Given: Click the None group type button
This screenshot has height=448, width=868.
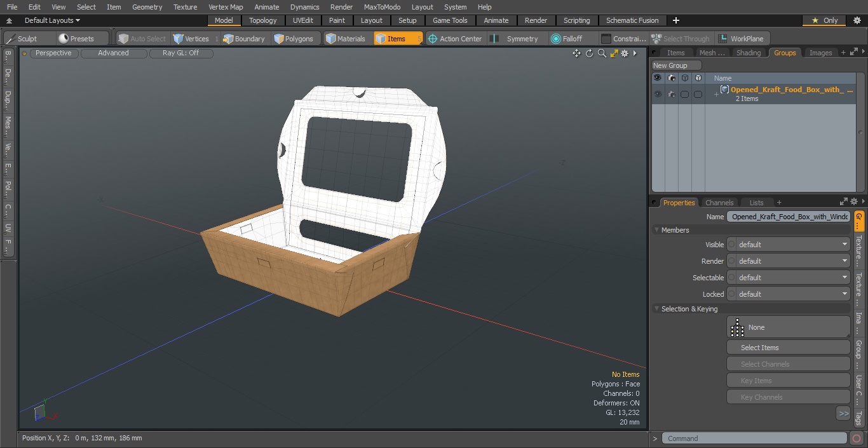Looking at the screenshot, I should click(789, 327).
